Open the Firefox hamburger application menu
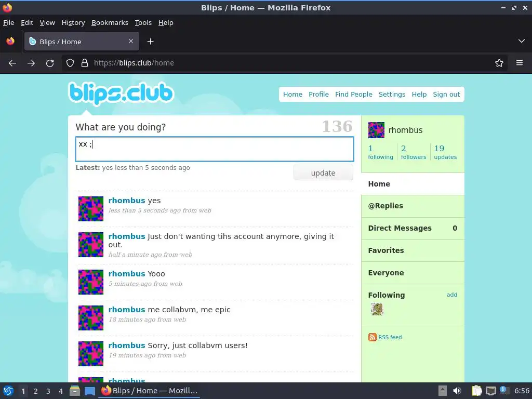532x399 pixels. click(x=520, y=63)
